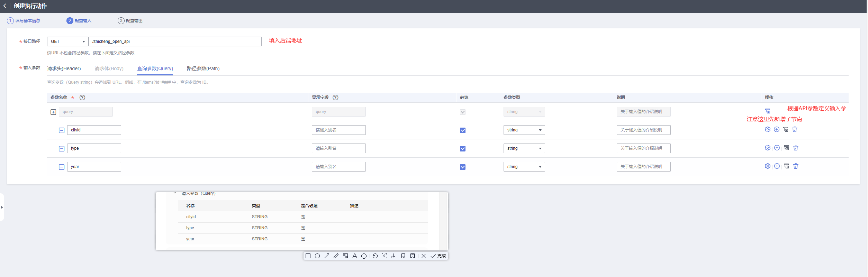The height and width of the screenshot is (277, 868).
Task: Delete the year parameter row
Action: 796,166
